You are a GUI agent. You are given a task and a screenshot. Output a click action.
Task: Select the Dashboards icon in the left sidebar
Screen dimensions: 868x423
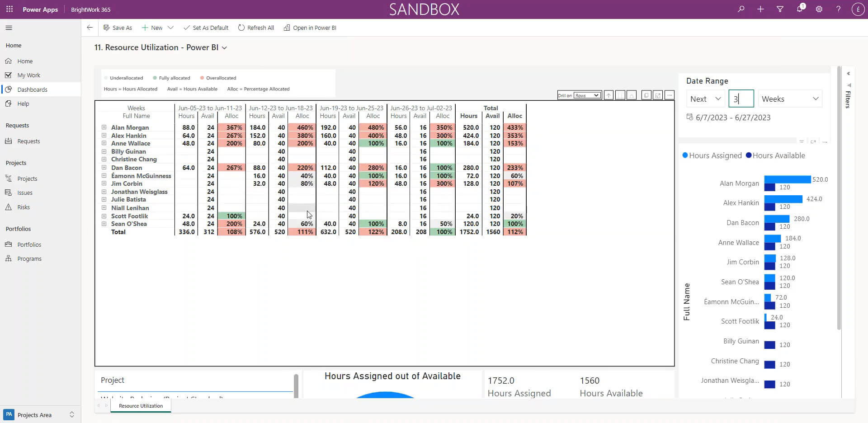[9, 89]
